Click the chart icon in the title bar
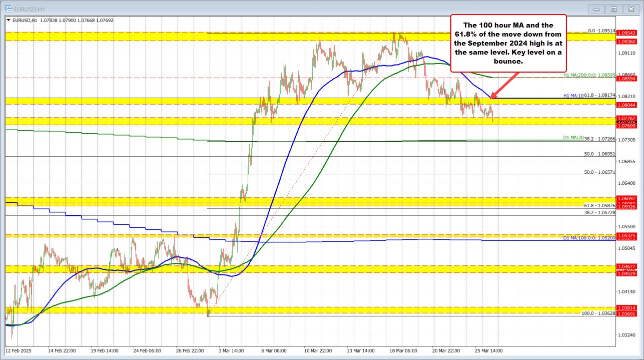644x360 pixels. [x=9, y=9]
